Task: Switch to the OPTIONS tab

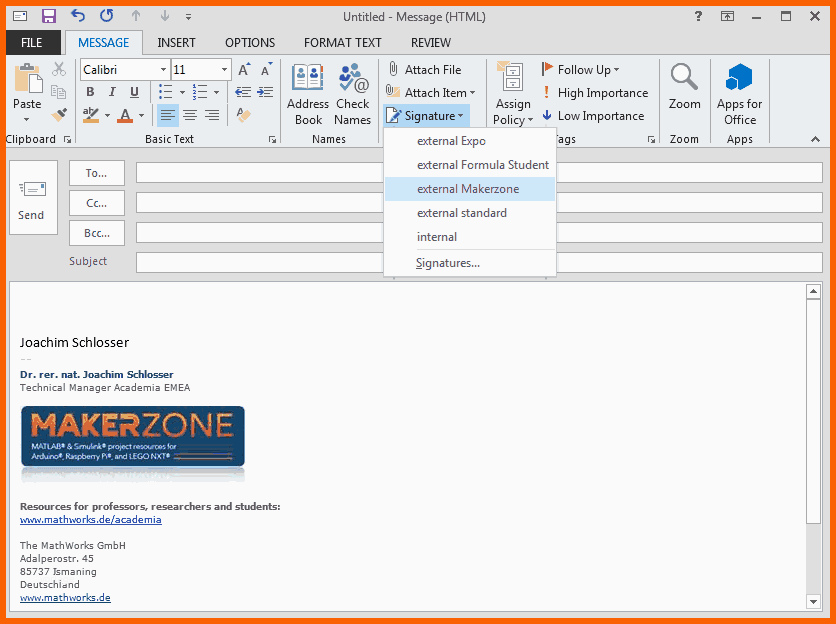Action: pyautogui.click(x=250, y=43)
